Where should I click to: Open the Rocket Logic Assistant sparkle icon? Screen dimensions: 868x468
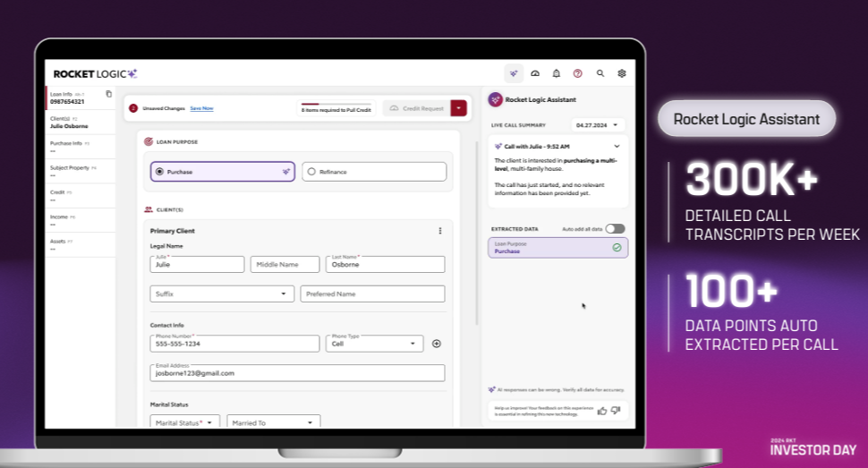point(514,73)
